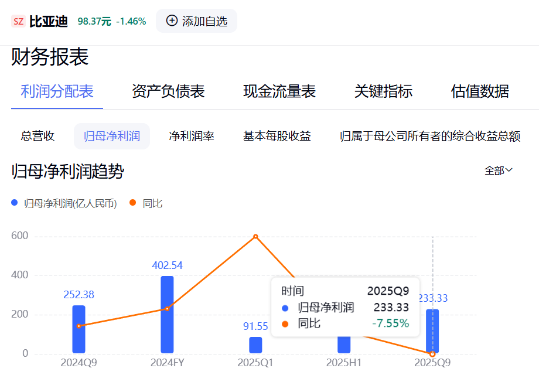Switch to 现金流量表 tab

pyautogui.click(x=279, y=91)
